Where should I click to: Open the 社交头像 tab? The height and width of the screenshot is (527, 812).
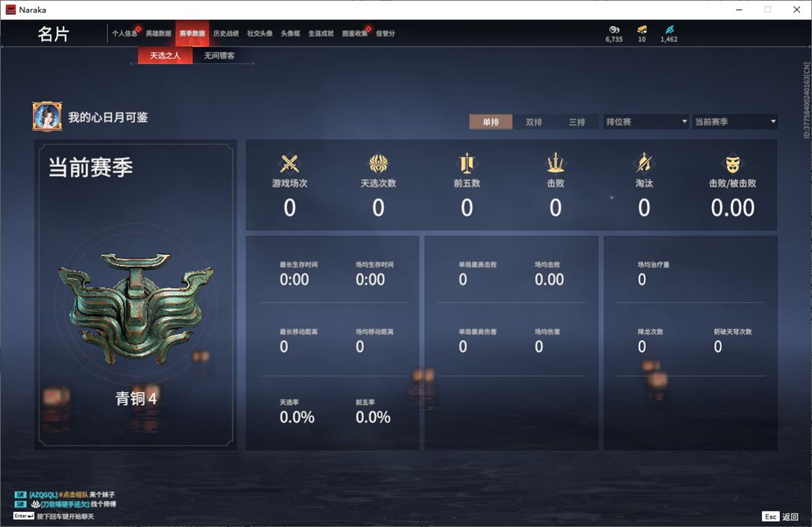(259, 33)
